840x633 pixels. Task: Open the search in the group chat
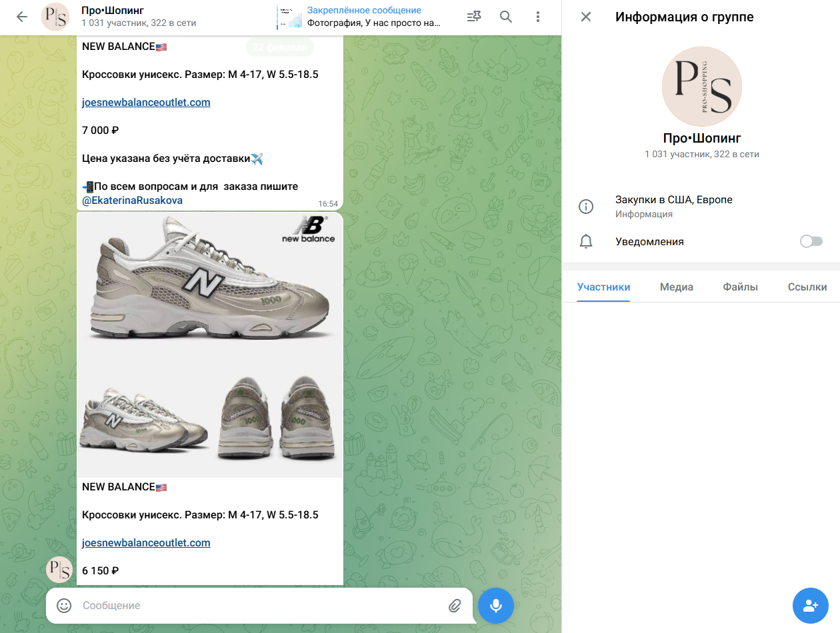click(x=505, y=17)
